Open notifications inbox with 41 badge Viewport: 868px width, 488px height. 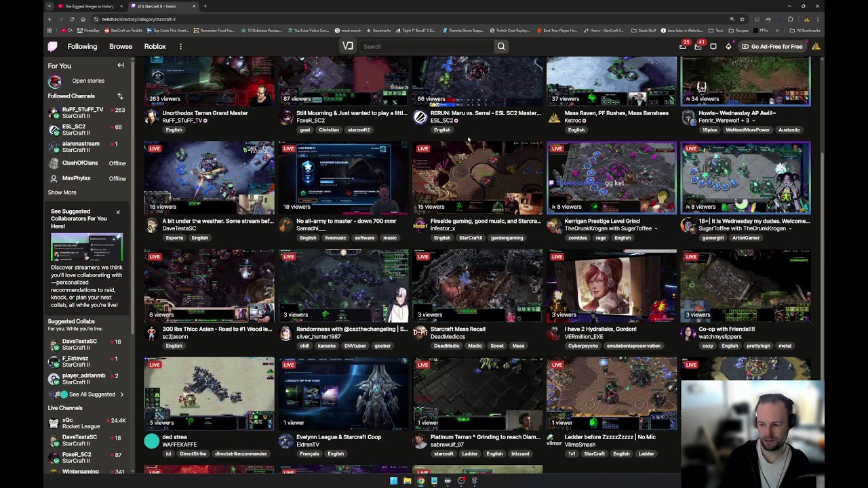click(698, 46)
